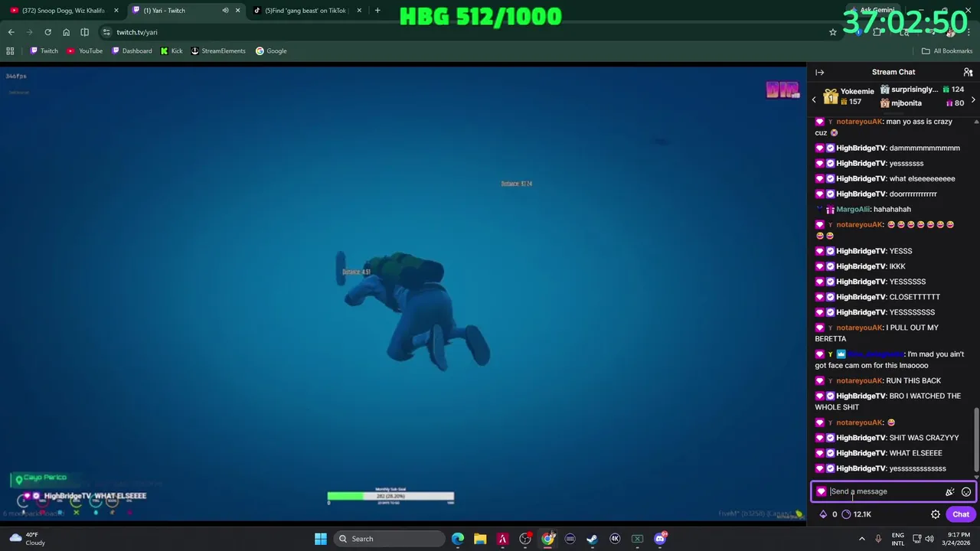Viewport: 980px width, 551px height.
Task: Click the stream chat scrollbar
Action: [976, 439]
